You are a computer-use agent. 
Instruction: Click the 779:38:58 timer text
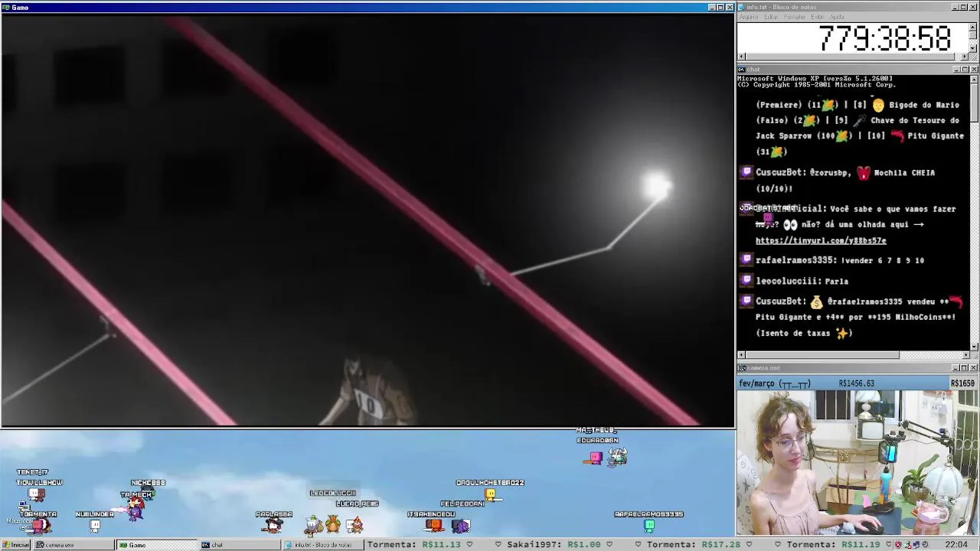(x=884, y=38)
